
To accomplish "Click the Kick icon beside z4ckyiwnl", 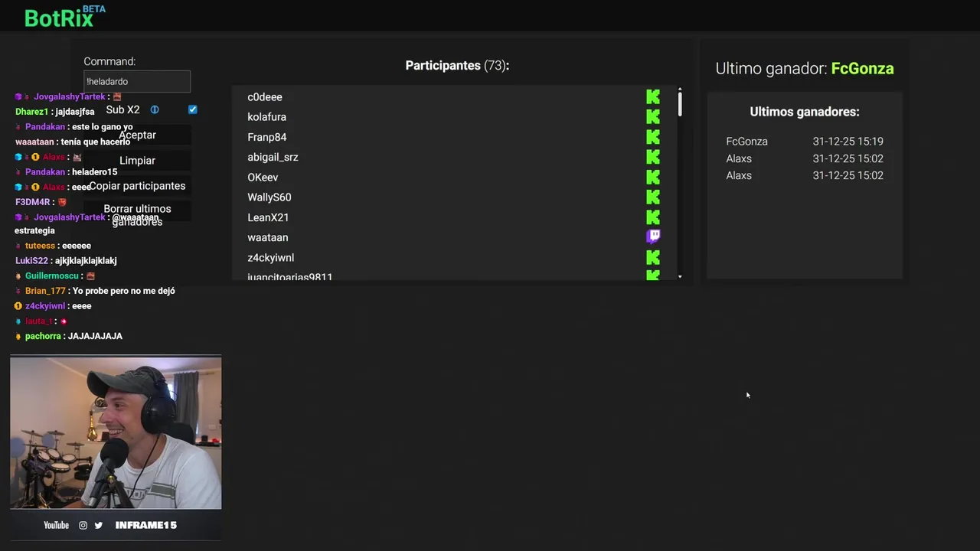I will pos(653,258).
